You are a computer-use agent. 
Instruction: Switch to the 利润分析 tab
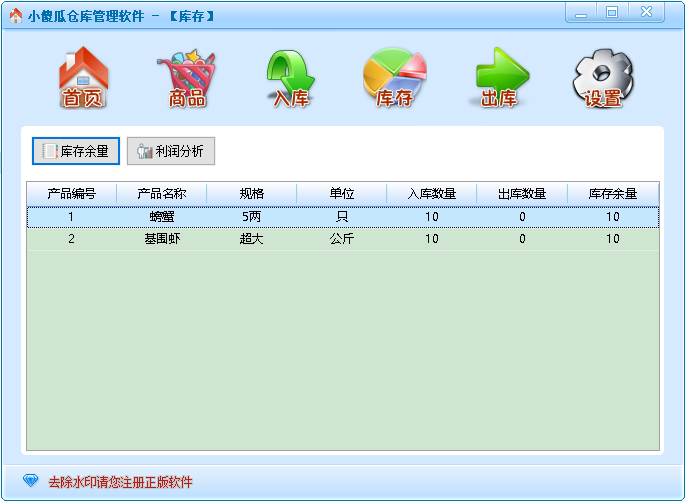click(x=171, y=152)
